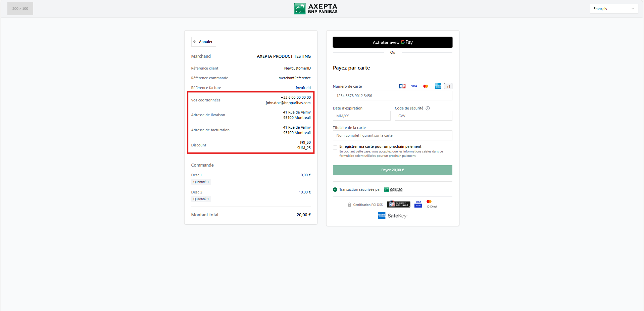Click Annuler to cancel the payment
This screenshot has height=311, width=644.
coord(203,42)
